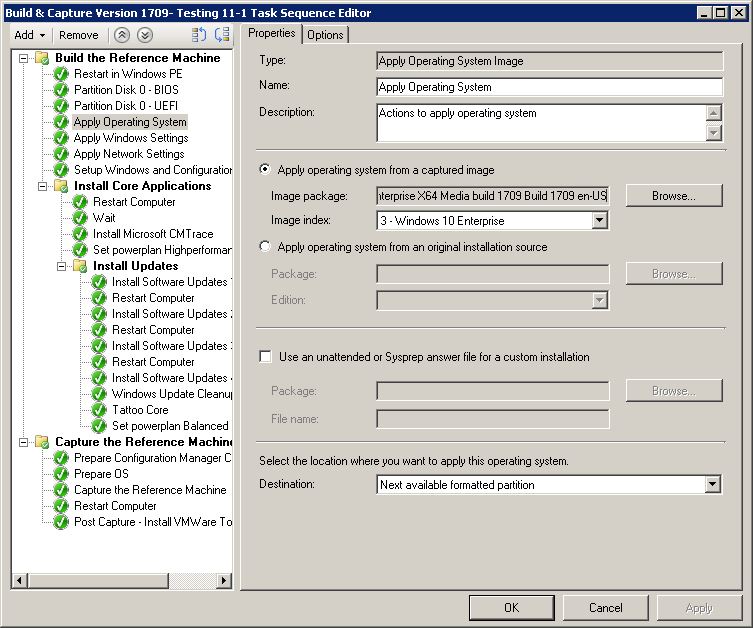Click folder icon of Capture the Reference Machine
This screenshot has height=628, width=753.
pyautogui.click(x=42, y=442)
